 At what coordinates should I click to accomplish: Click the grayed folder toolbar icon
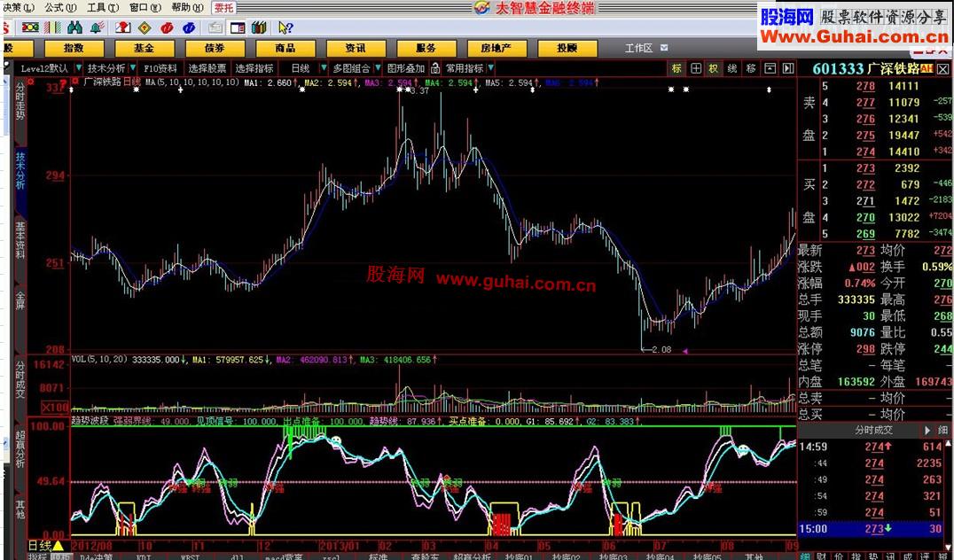coord(215,27)
